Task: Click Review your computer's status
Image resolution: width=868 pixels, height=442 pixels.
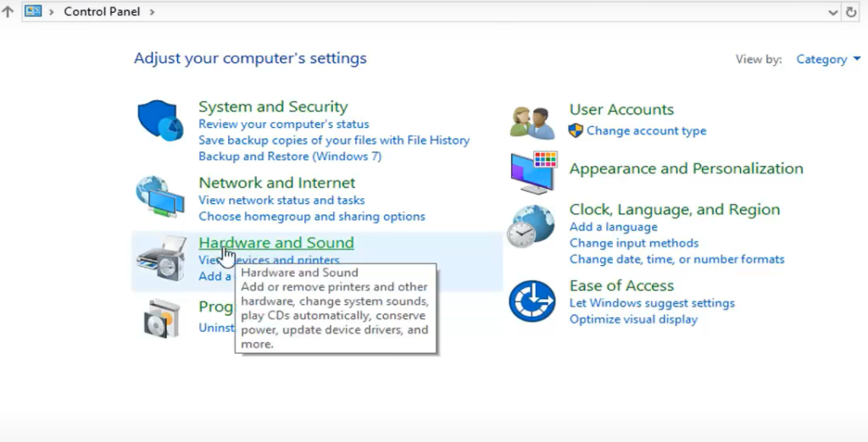Action: [283, 124]
